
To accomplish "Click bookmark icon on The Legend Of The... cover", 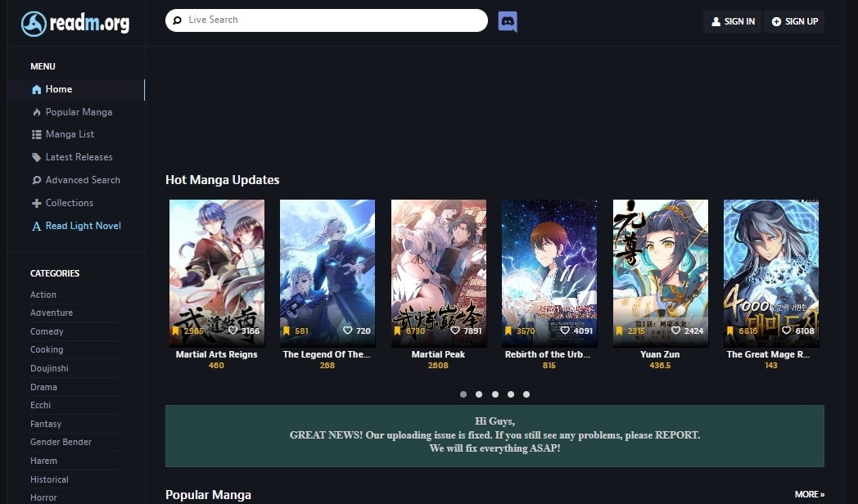I will point(287,331).
